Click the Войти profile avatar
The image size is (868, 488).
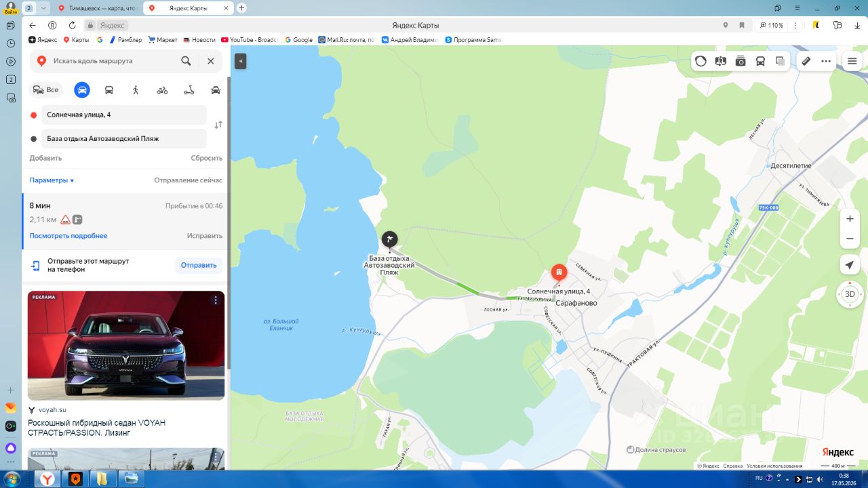11,7
